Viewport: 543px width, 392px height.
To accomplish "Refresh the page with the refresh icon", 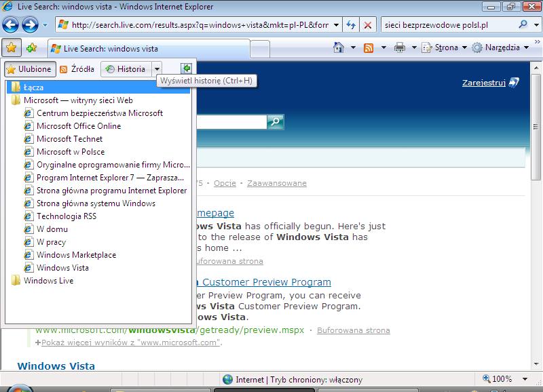I will (351, 25).
